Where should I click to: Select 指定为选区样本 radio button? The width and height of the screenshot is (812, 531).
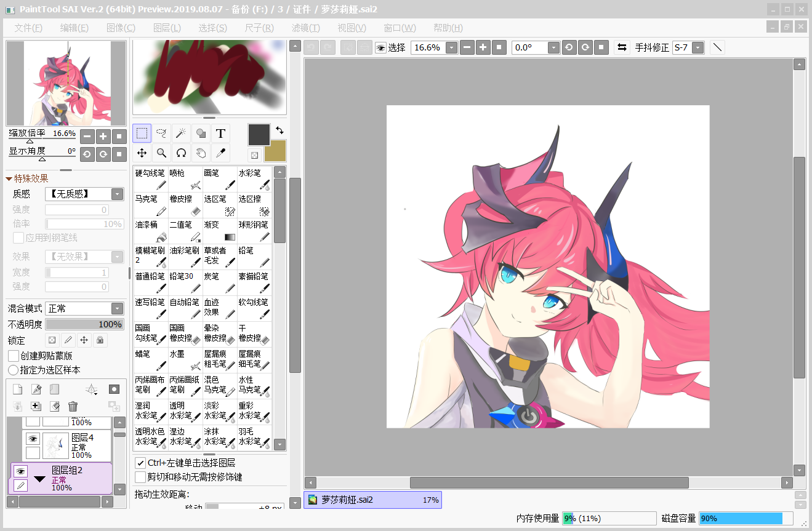tap(14, 370)
